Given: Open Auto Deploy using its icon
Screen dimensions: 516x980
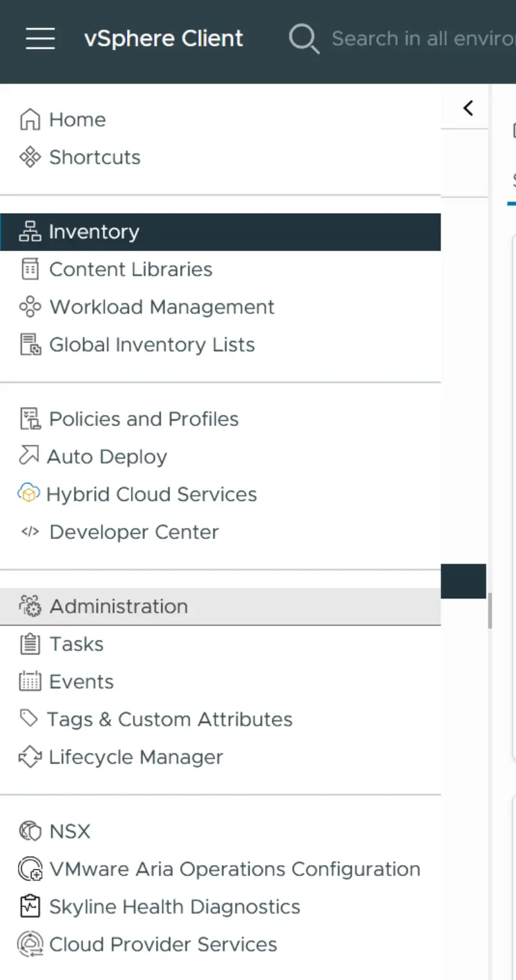Looking at the screenshot, I should (30, 456).
